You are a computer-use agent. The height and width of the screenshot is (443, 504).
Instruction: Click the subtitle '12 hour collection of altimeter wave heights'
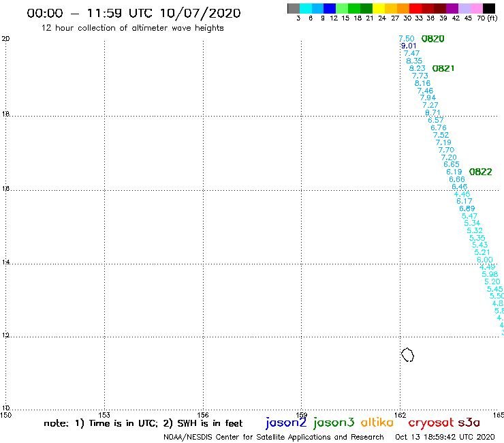132,28
